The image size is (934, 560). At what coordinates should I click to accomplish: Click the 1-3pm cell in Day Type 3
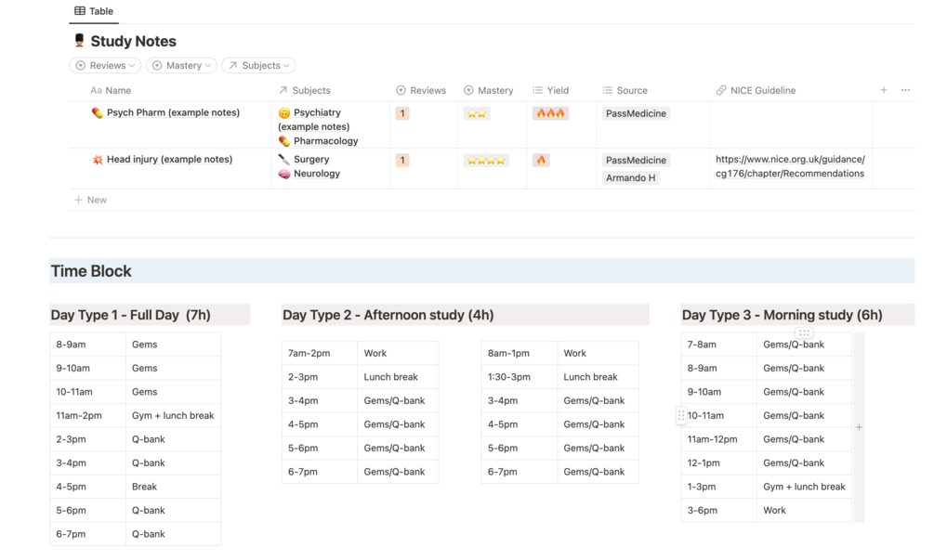718,487
